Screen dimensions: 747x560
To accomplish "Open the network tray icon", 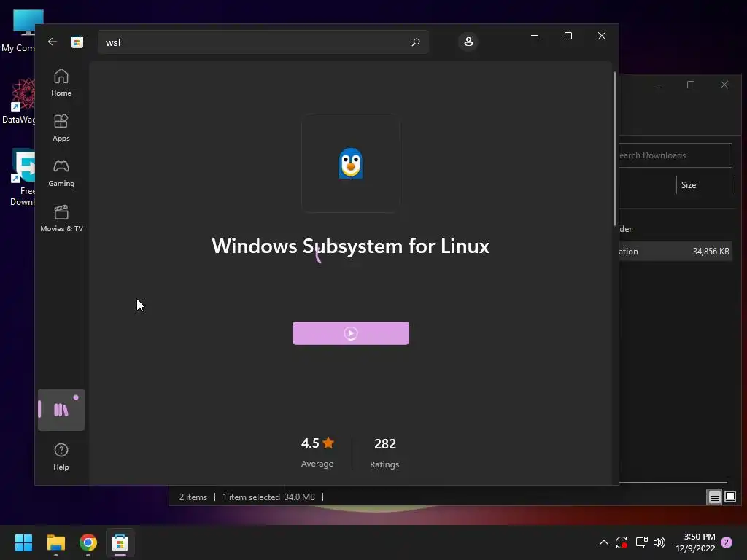I will [641, 542].
